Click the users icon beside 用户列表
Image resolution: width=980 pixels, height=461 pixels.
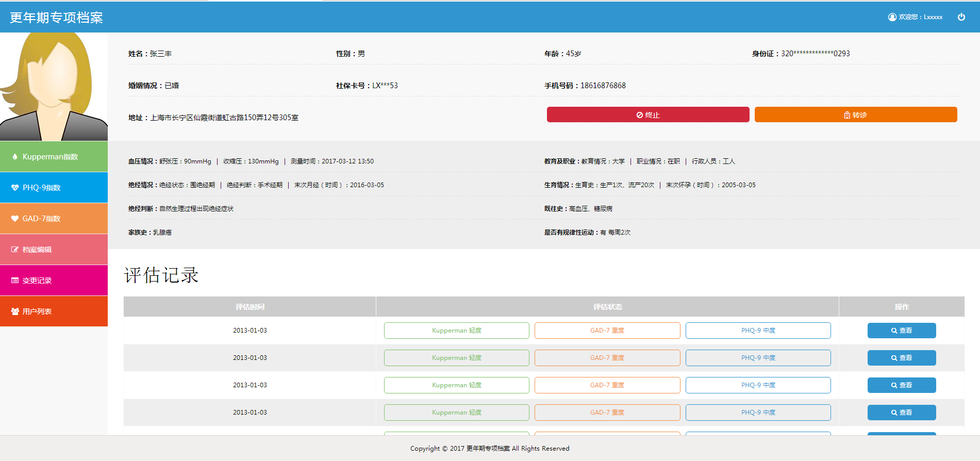pyautogui.click(x=15, y=311)
